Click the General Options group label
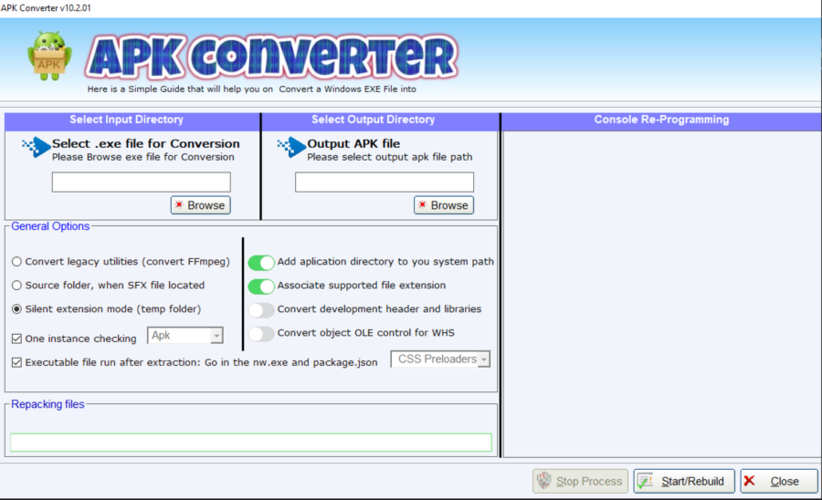The image size is (822, 500). (50, 226)
